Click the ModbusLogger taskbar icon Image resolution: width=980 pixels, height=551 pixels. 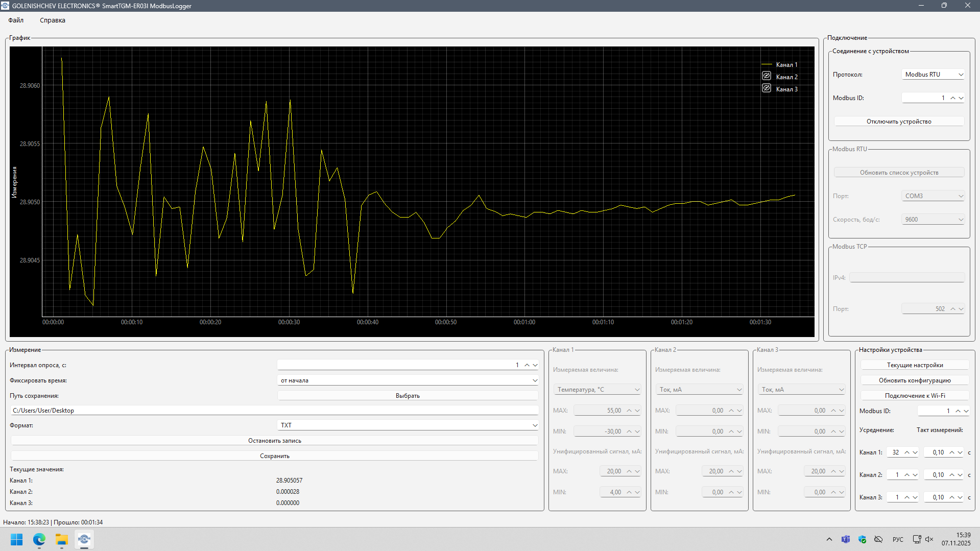(84, 539)
